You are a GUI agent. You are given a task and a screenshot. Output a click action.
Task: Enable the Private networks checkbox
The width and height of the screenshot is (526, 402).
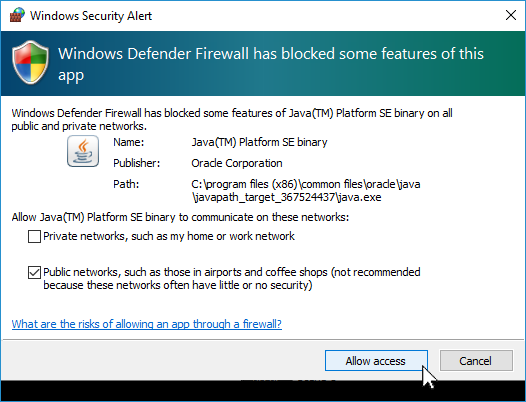click(x=34, y=236)
